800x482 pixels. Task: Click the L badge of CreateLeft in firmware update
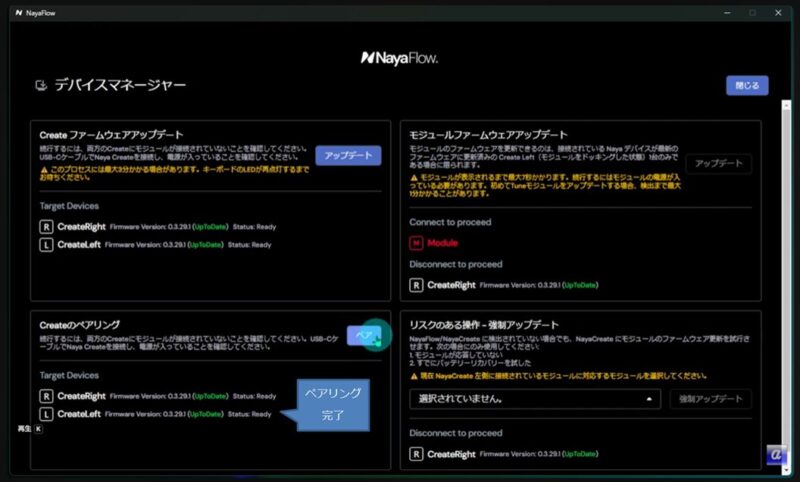tap(45, 244)
